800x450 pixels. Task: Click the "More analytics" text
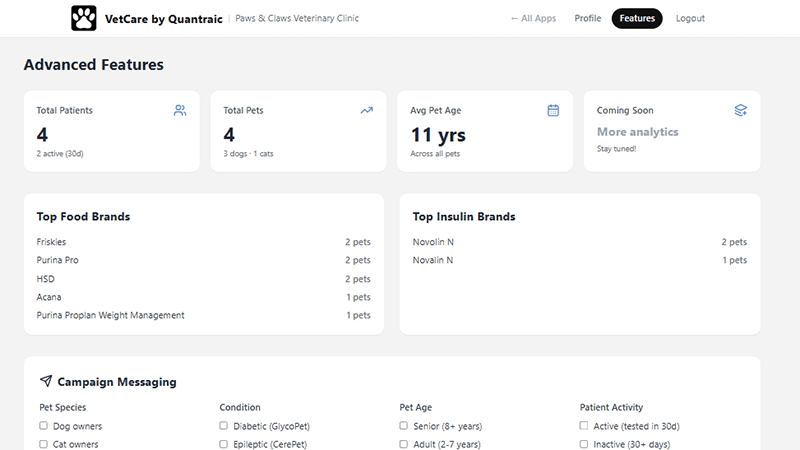pyautogui.click(x=638, y=132)
